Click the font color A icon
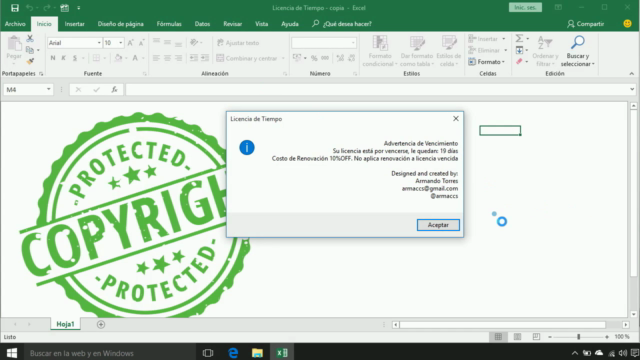Image resolution: width=640 pixels, height=360 pixels. tap(135, 58)
